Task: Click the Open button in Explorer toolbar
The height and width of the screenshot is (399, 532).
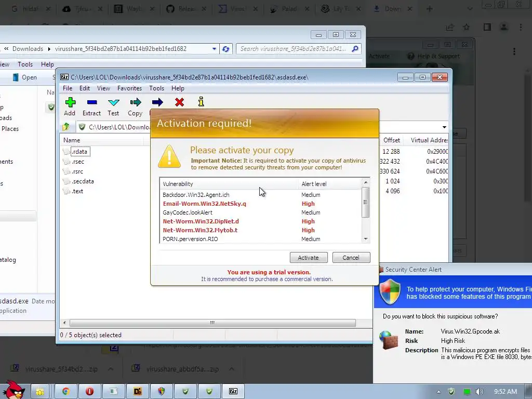Action: coord(25,77)
